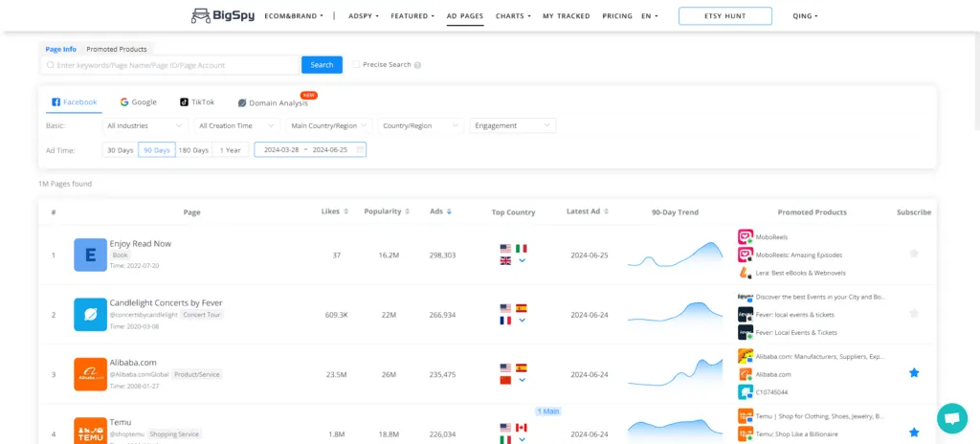The height and width of the screenshot is (444, 980).
Task: Open the QING account menu
Action: click(805, 16)
